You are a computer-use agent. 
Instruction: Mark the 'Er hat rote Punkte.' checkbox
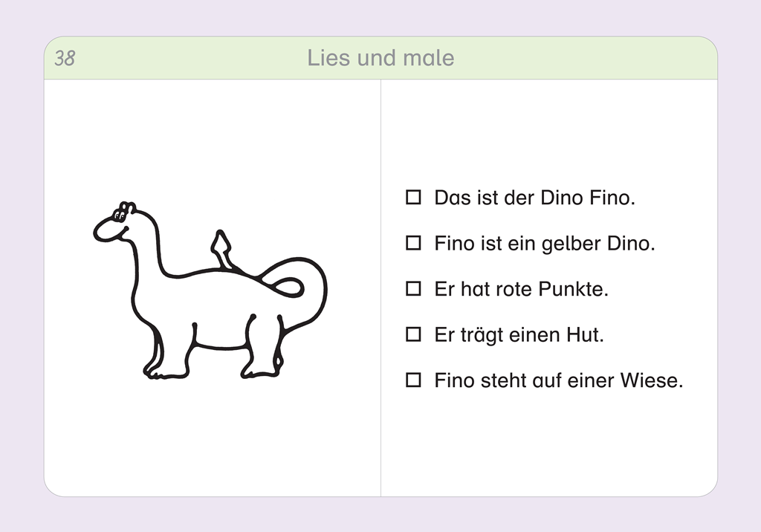pos(413,289)
